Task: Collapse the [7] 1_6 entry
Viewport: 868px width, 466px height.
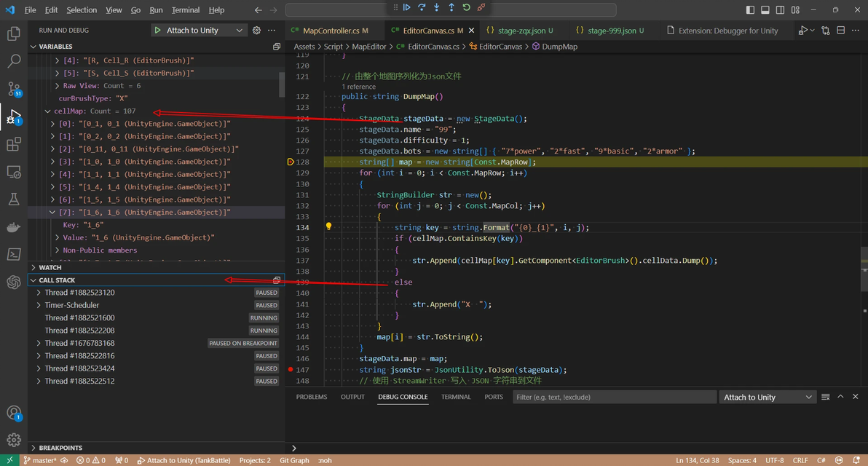Action: point(52,213)
